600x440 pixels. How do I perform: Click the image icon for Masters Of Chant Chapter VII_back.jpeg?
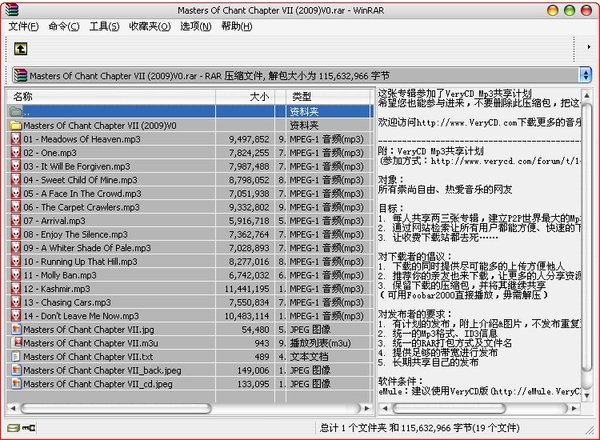tap(16, 370)
